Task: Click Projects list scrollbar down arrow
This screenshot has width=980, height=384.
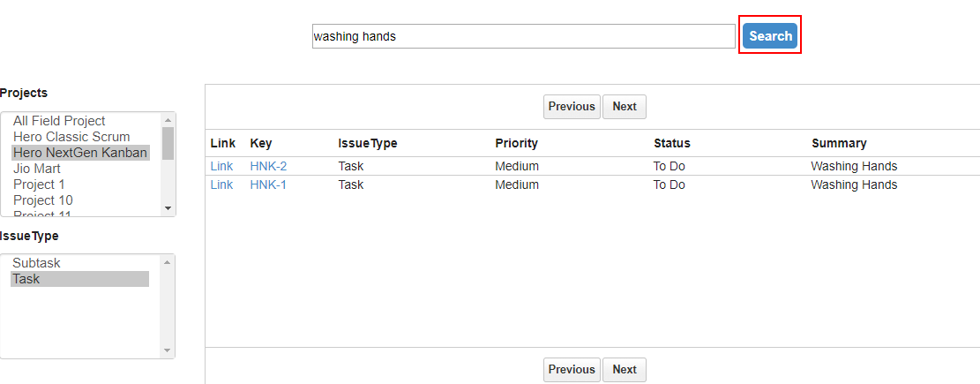Action: tap(168, 208)
